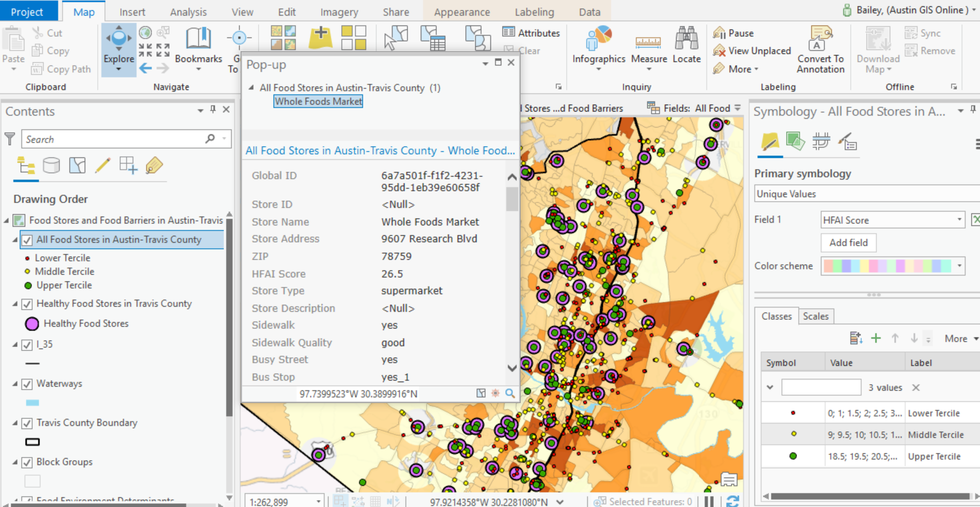
Task: Select Food Stores and Food Barriers map in Contents
Action: pos(126,220)
